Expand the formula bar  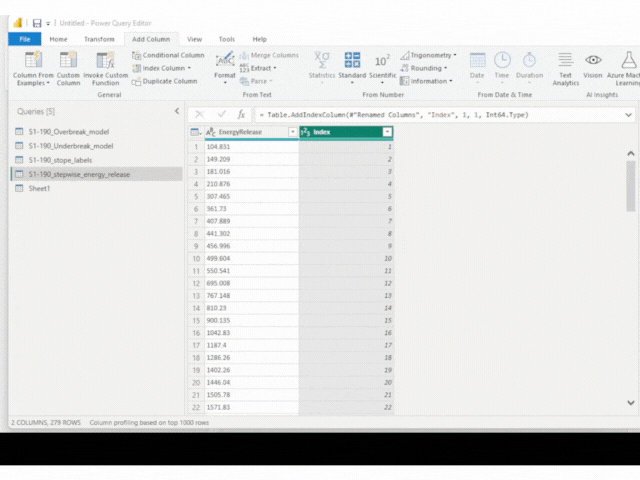tap(628, 115)
